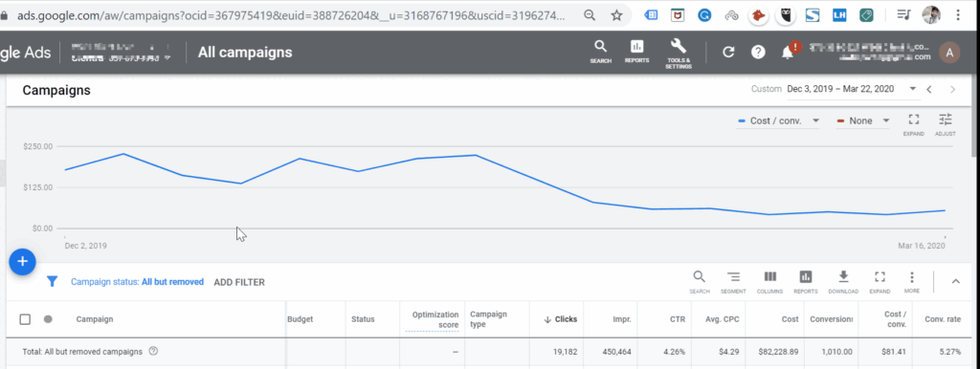This screenshot has width=980, height=369.
Task: Click the blue filter funnel icon
Action: (x=53, y=282)
